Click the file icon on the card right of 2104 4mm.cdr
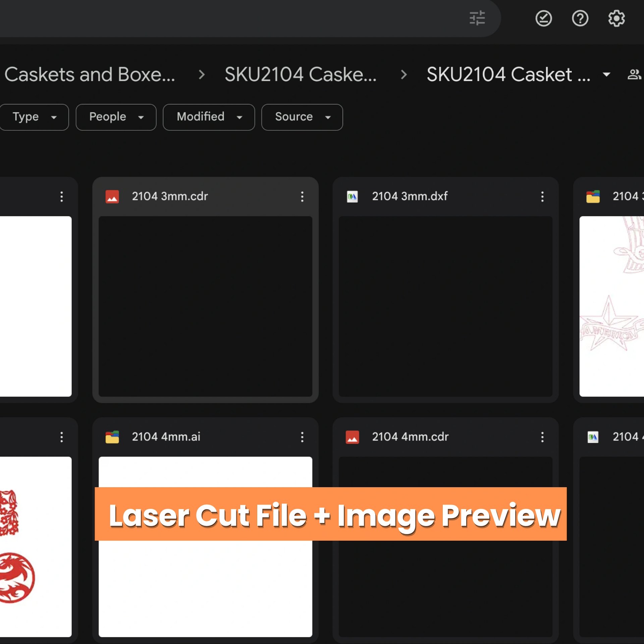 coord(593,437)
